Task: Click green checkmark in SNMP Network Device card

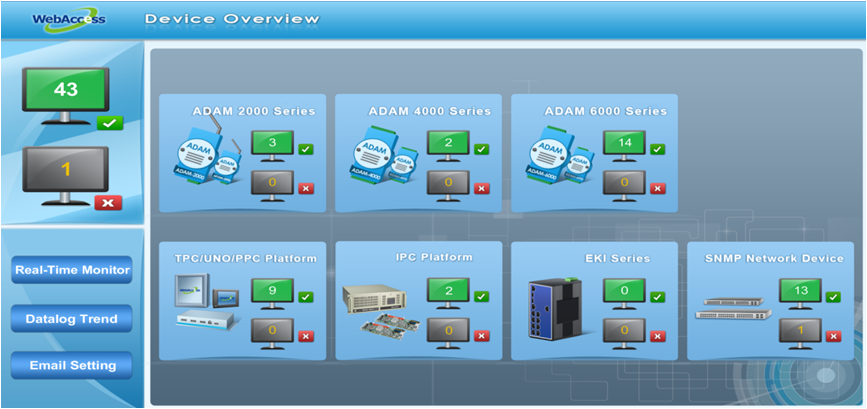Action: [x=834, y=297]
